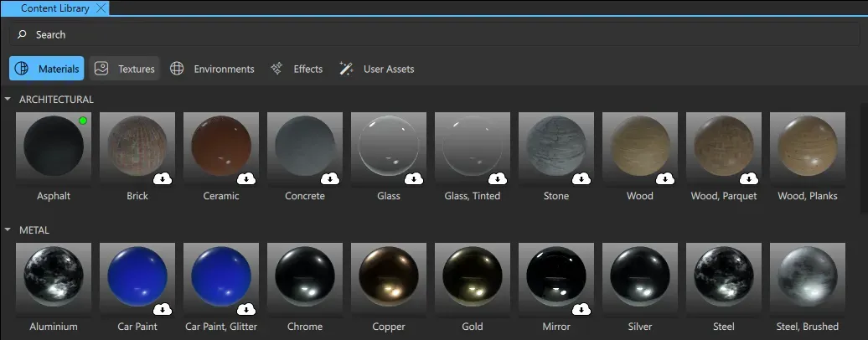
Task: Download the Ceramic material via cloud icon
Action: (246, 178)
